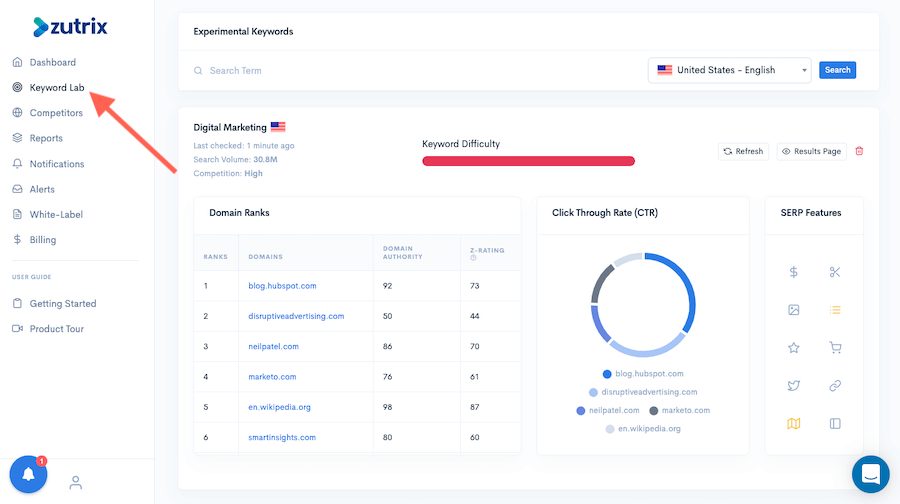
Task: Open smartinsights.com domain link
Action: [x=282, y=437]
